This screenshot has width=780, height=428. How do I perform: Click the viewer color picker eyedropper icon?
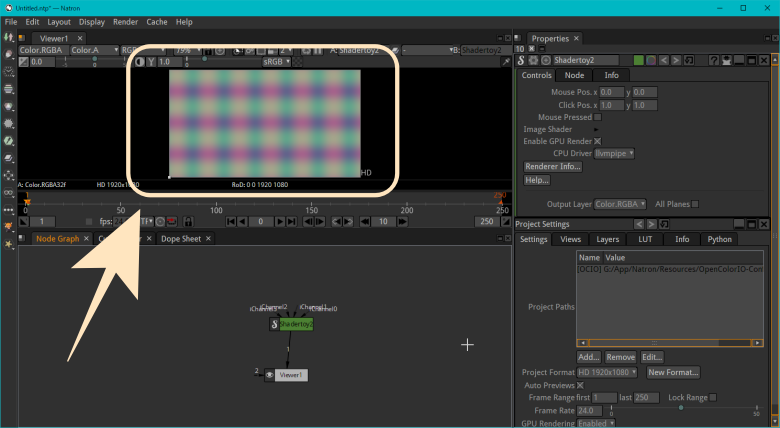506,62
